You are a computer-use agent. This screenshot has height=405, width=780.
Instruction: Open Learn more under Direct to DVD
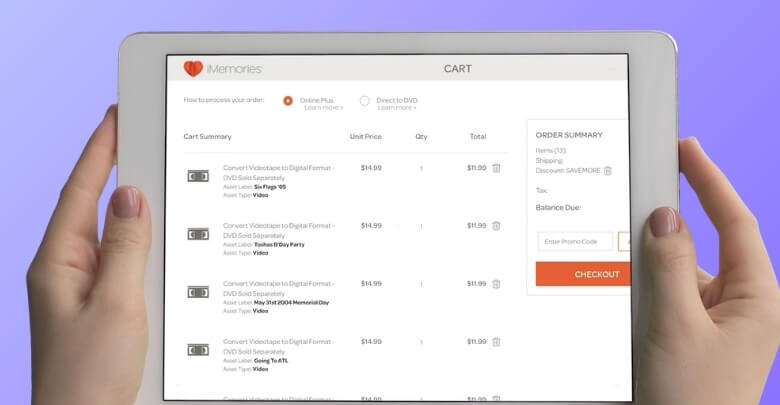coord(396,108)
